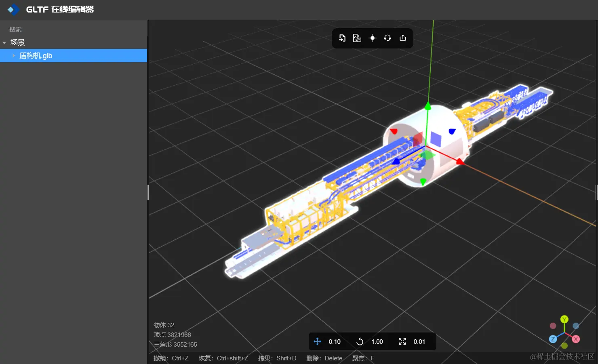
Task: Click the 删除: Delete hint
Action: [324, 358]
